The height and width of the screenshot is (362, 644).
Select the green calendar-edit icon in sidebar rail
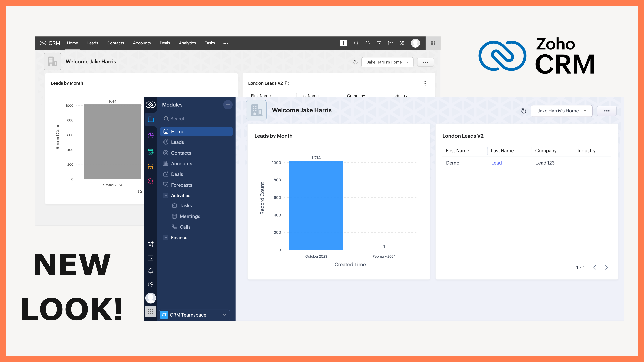[x=150, y=152]
